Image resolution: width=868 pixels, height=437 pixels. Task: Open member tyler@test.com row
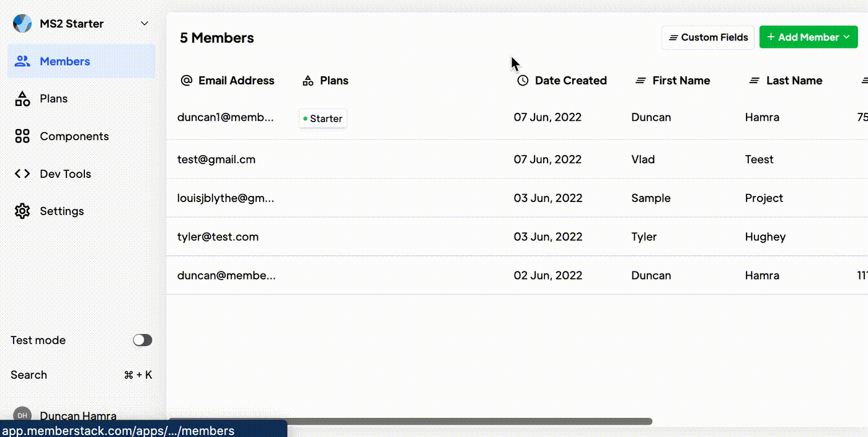[x=517, y=236]
